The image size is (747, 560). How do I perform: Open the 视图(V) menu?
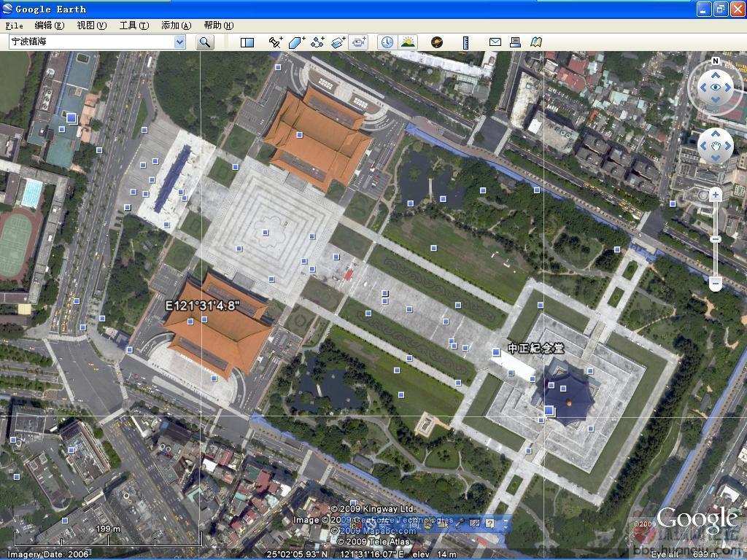pyautogui.click(x=91, y=26)
